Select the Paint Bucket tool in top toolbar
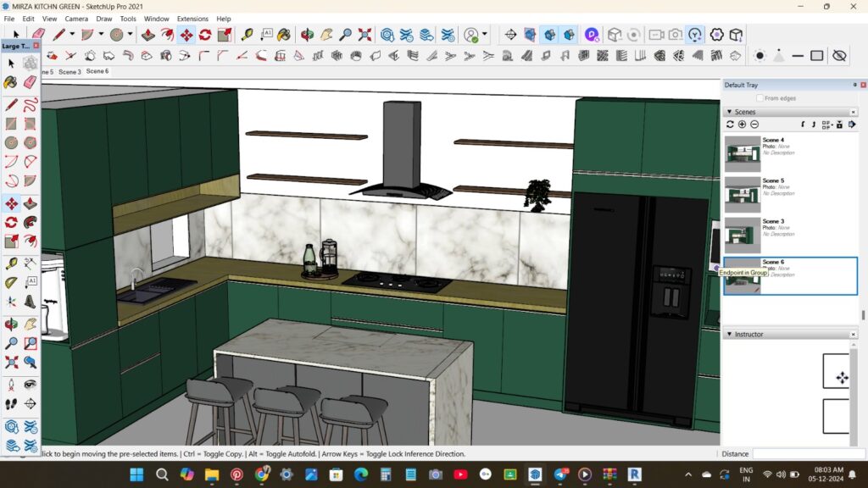The width and height of the screenshot is (868, 488). 283,34
